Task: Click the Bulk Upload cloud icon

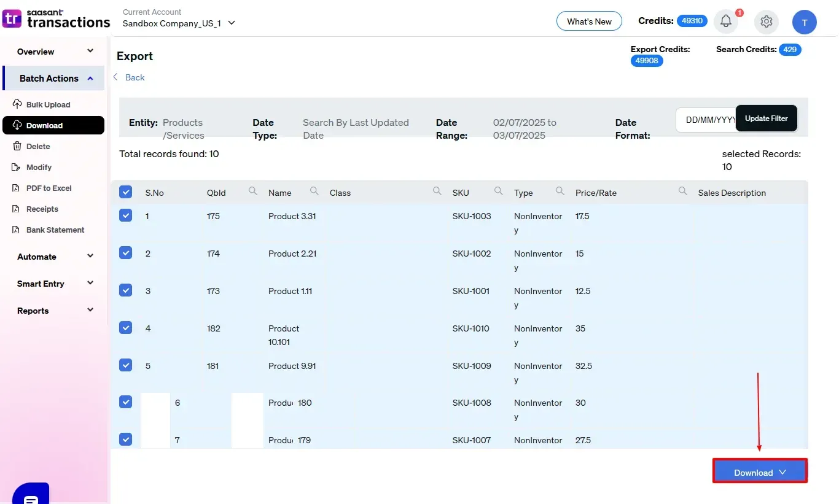Action: [17, 104]
